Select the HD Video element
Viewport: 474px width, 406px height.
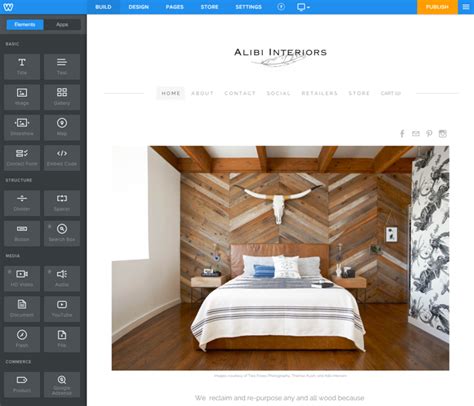pos(22,279)
